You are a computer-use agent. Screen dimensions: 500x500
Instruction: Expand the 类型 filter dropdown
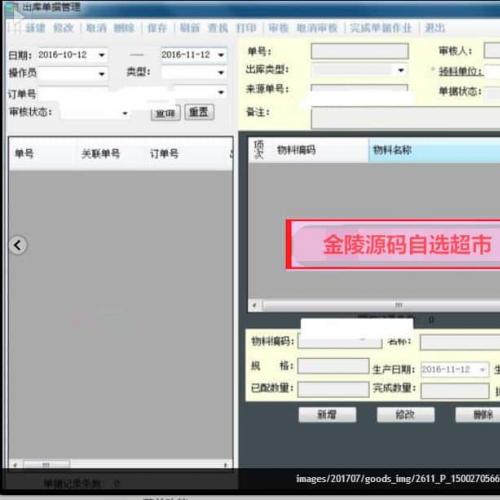click(221, 73)
